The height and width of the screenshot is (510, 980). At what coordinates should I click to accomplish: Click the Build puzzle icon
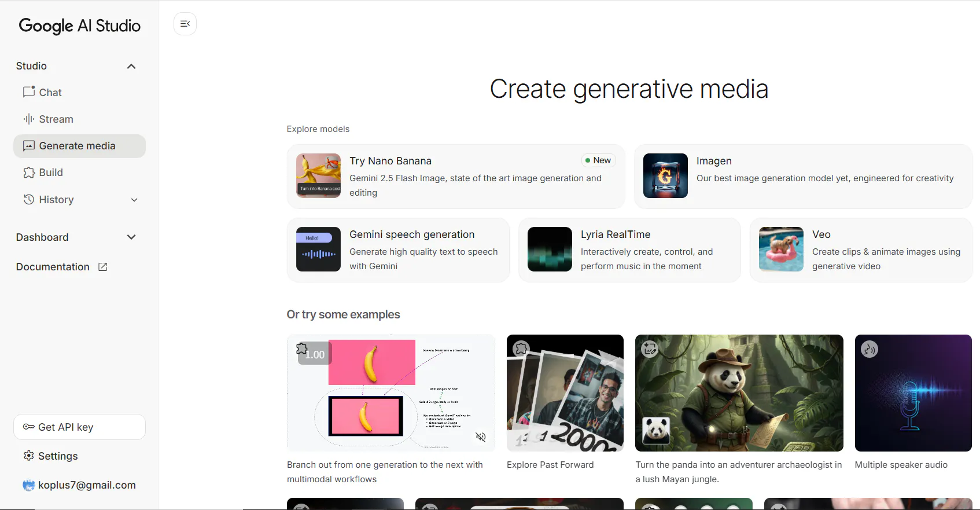tap(29, 173)
